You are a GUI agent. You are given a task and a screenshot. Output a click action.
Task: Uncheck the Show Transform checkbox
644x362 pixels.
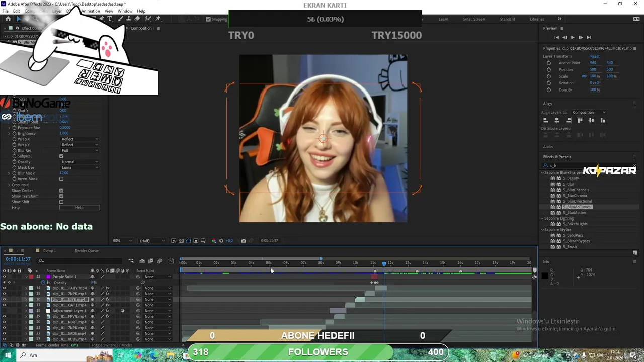tap(61, 196)
